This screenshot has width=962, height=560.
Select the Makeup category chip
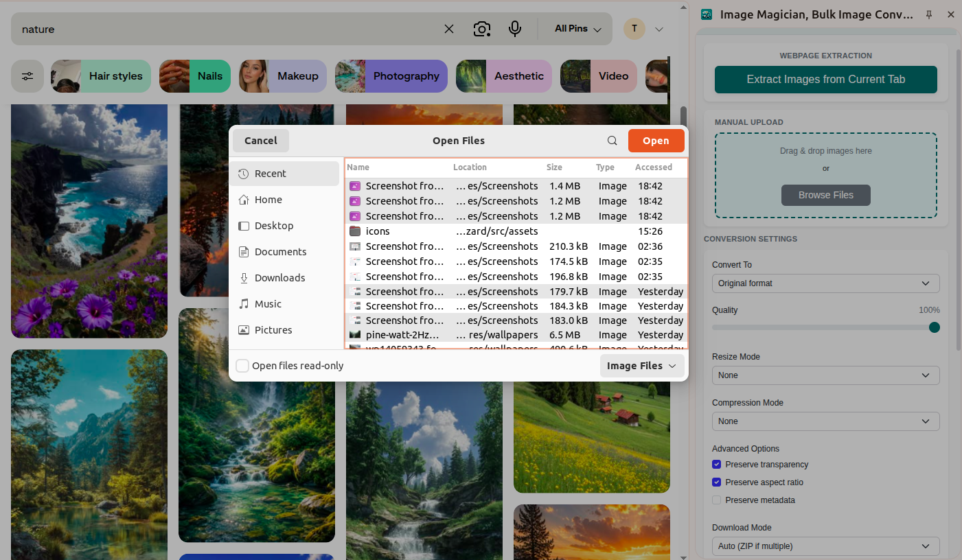click(x=283, y=76)
